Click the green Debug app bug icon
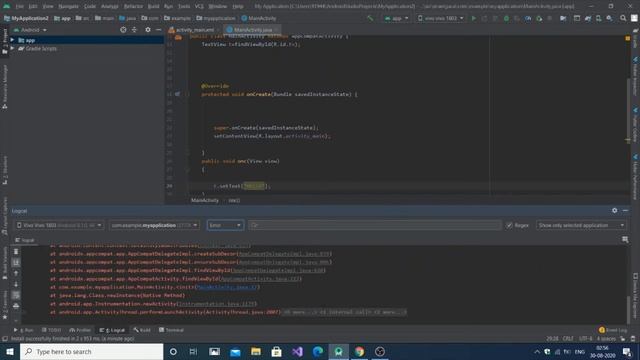The width and height of the screenshot is (640, 360). pyautogui.click(x=506, y=18)
